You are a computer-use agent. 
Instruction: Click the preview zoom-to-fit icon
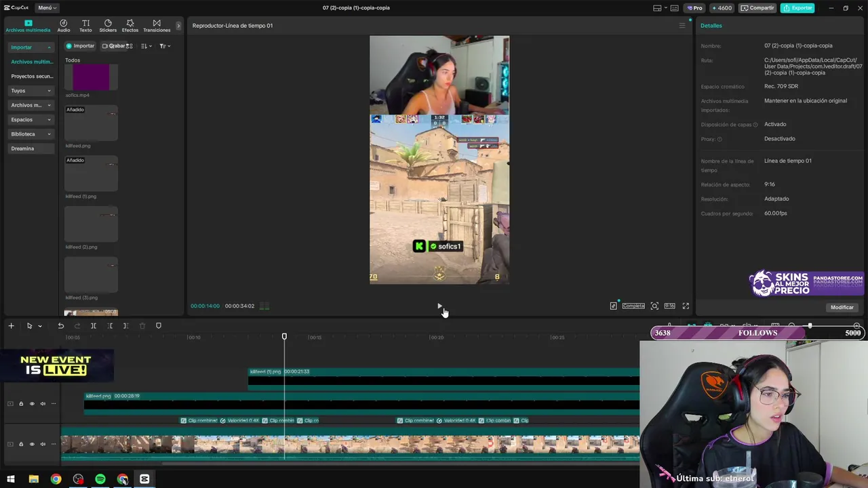(654, 306)
